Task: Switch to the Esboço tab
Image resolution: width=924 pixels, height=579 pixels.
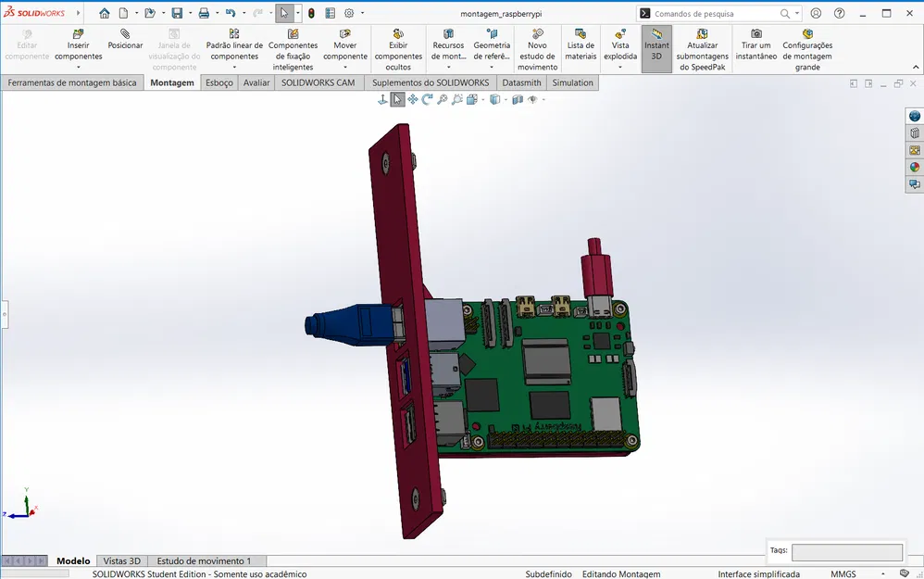Action: click(x=219, y=82)
